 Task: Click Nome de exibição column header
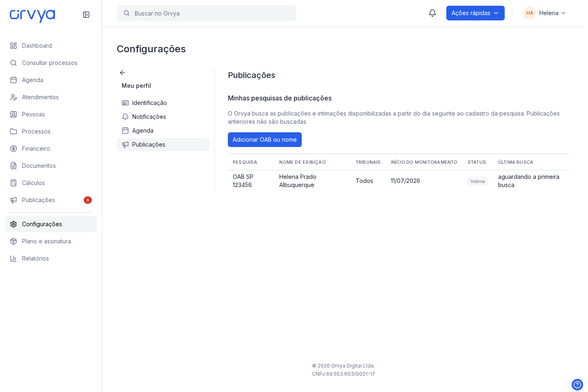pyautogui.click(x=303, y=162)
